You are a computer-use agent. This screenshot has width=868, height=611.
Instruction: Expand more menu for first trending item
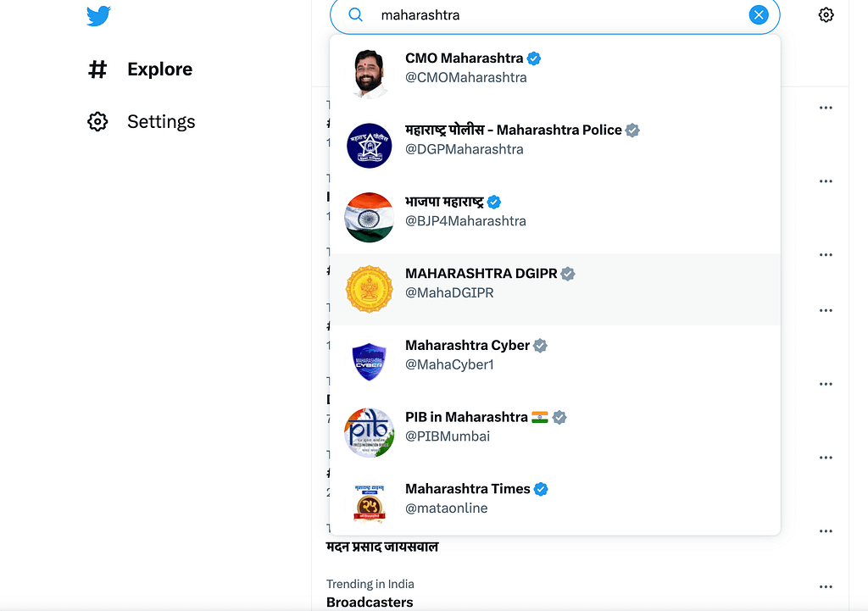[826, 108]
